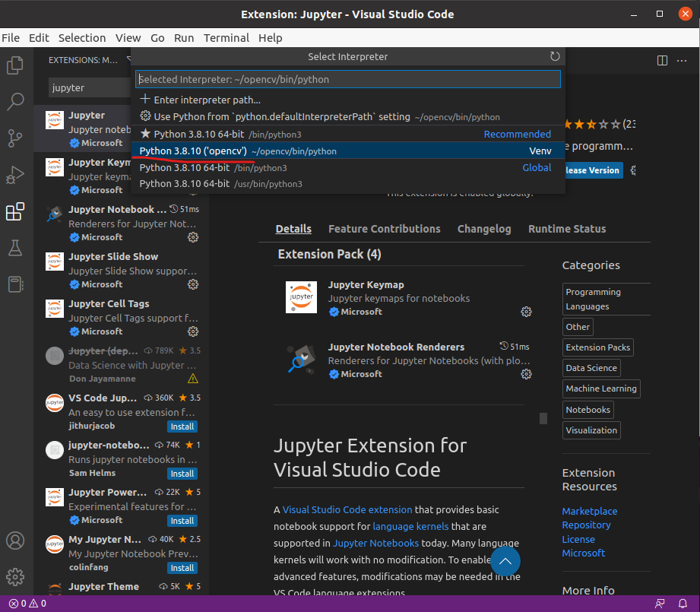The height and width of the screenshot is (612, 700).
Task: Follow the Visual Studio Code extension link
Action: 347,510
